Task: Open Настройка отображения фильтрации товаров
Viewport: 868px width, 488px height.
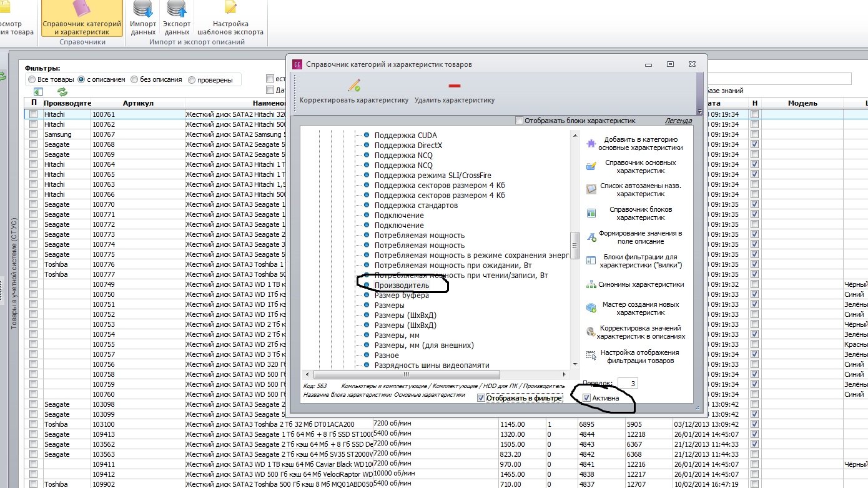Action: (634, 356)
